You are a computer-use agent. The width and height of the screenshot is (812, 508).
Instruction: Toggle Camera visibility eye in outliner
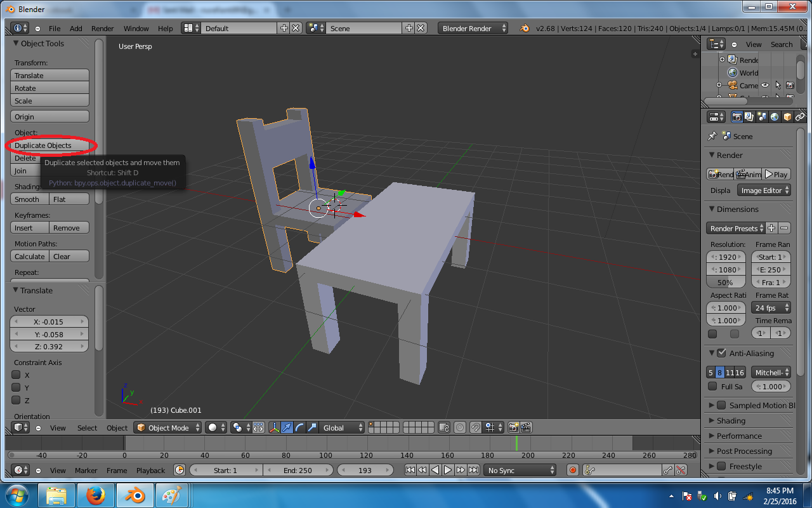(x=765, y=85)
